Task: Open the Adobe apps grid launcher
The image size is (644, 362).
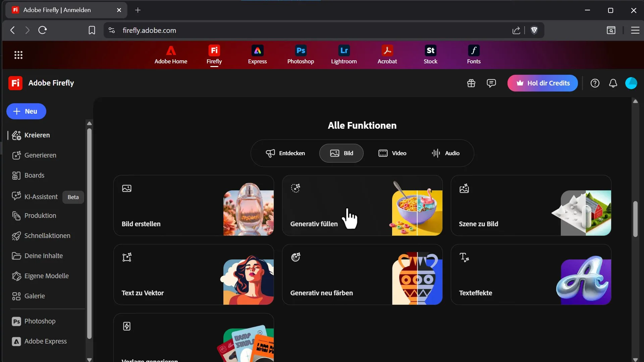Action: (x=18, y=55)
